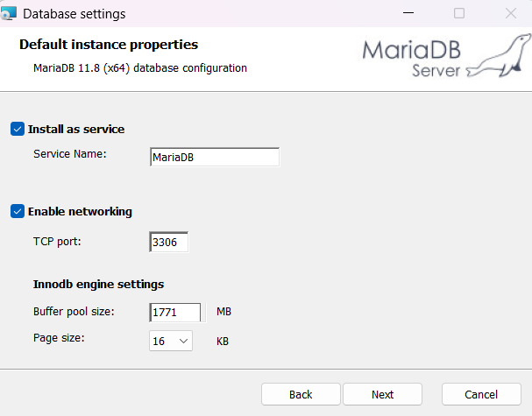Click the Page size label
This screenshot has height=416, width=532.
(58, 337)
